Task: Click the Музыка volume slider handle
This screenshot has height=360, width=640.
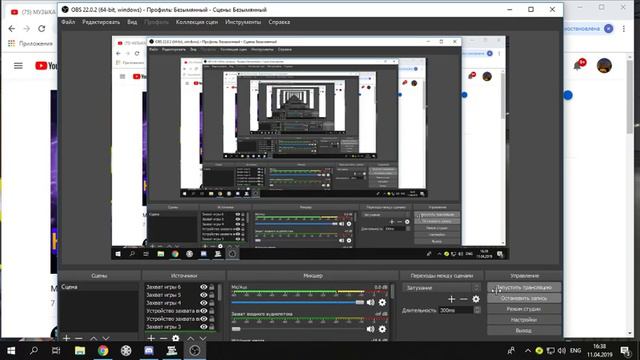Action: 360,302
